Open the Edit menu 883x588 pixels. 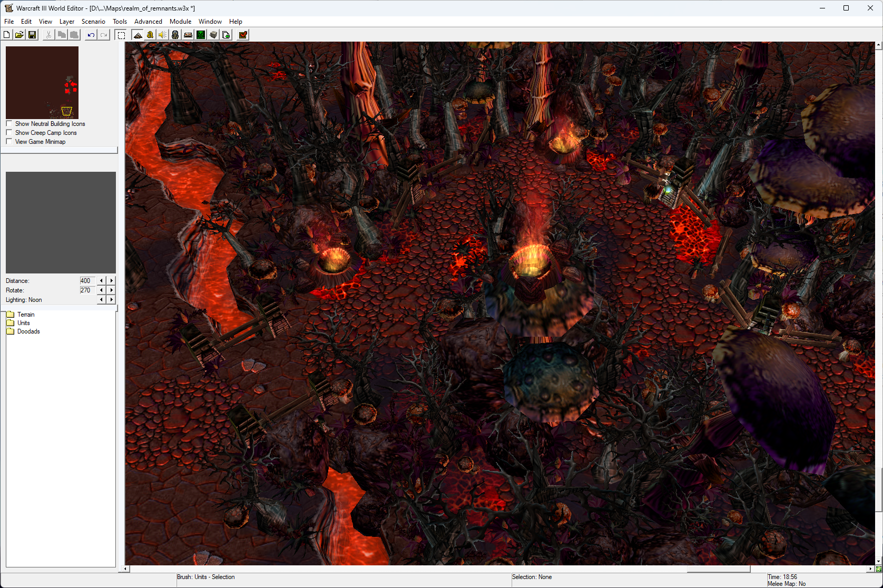(x=26, y=22)
